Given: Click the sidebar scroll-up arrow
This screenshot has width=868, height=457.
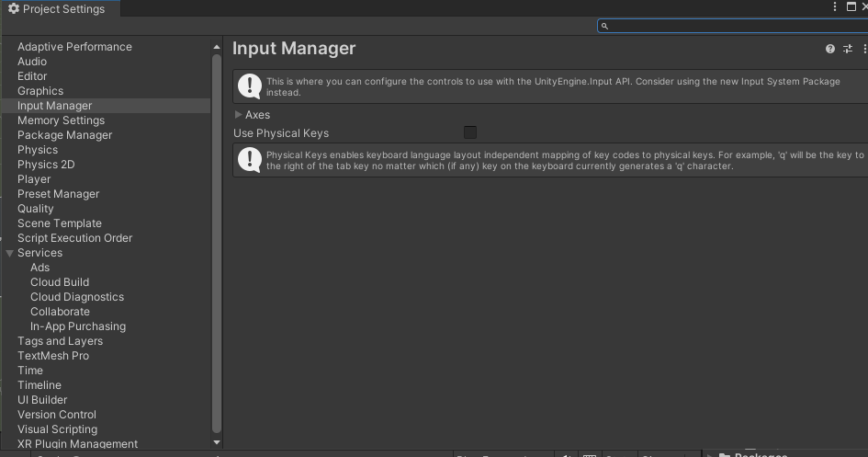Looking at the screenshot, I should pyautogui.click(x=217, y=47).
